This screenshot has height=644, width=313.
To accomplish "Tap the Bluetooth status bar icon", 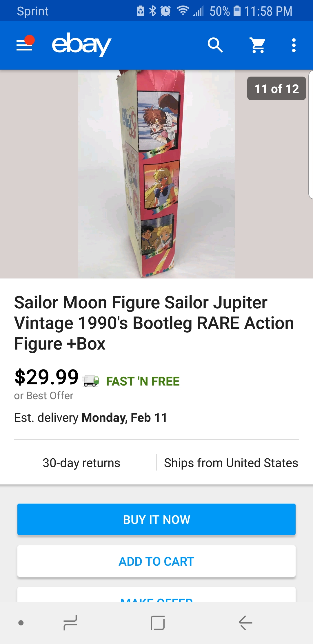I will pyautogui.click(x=152, y=11).
